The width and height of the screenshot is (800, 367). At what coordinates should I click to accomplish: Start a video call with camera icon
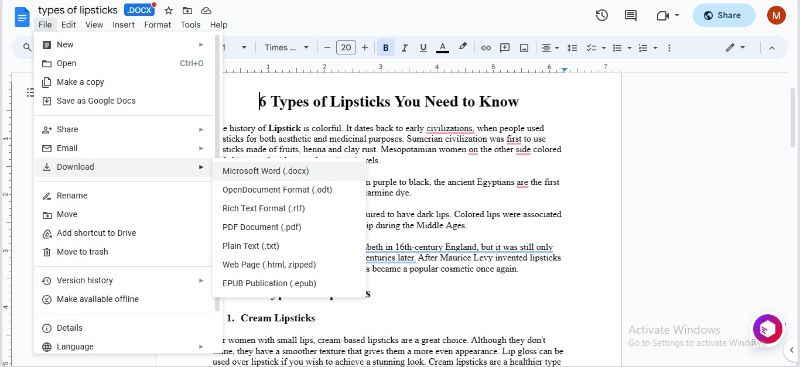(x=663, y=16)
